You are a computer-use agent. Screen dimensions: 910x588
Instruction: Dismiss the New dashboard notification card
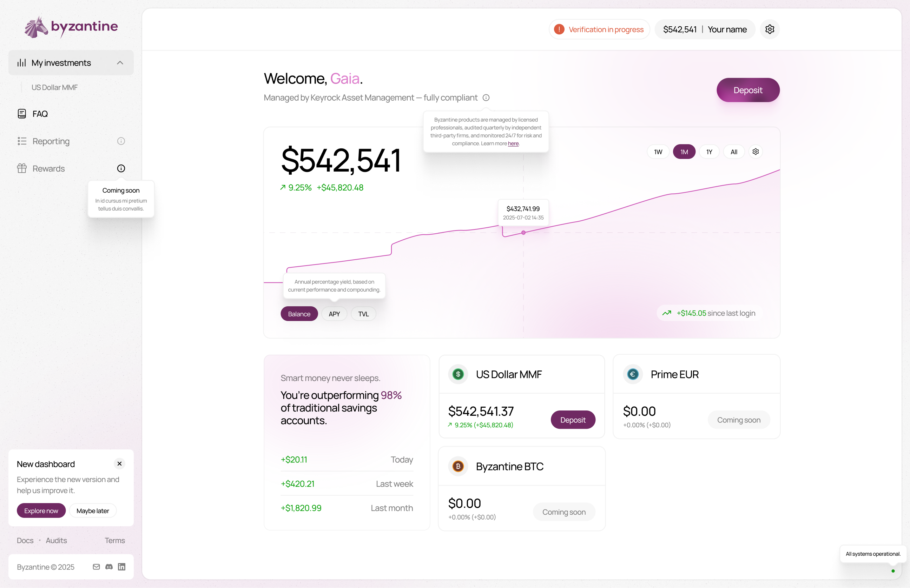coord(120,463)
